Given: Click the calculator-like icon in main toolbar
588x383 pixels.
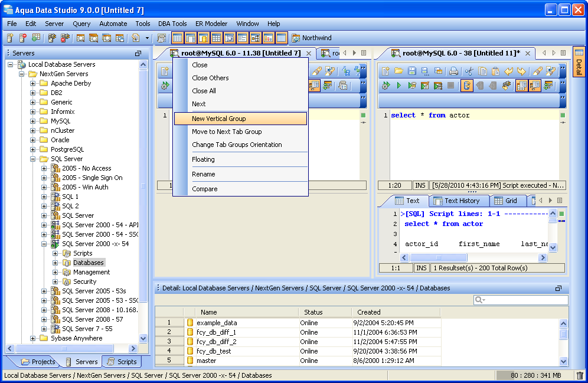Looking at the screenshot, I should point(161,38).
